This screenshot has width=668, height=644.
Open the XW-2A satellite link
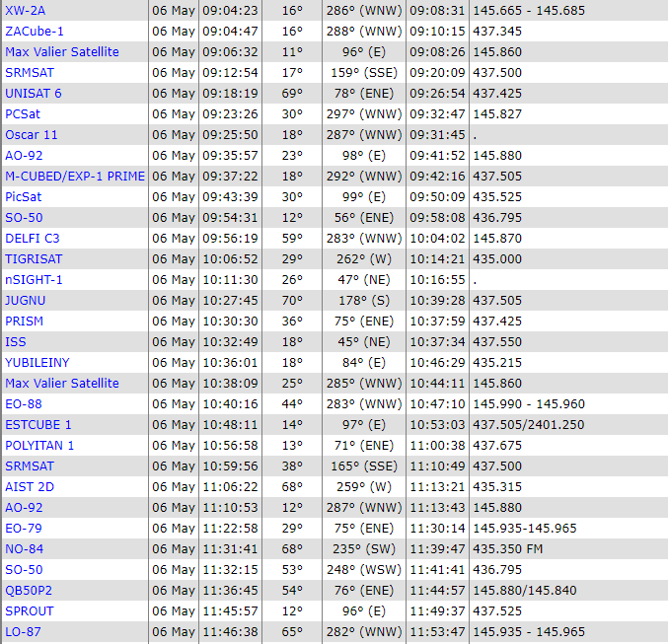pos(26,11)
